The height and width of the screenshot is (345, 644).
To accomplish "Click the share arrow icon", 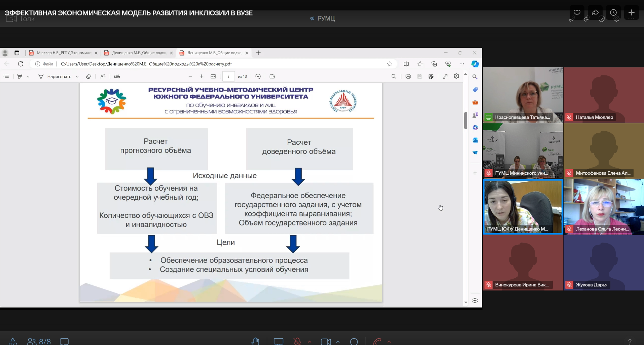I will [595, 13].
